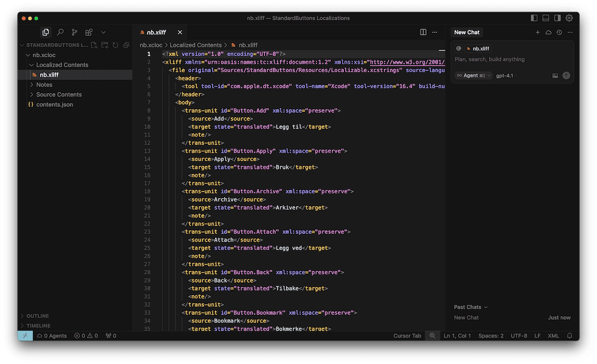This screenshot has height=364, width=597.
Task: Click Cursor Tab in the status bar
Action: [407, 335]
